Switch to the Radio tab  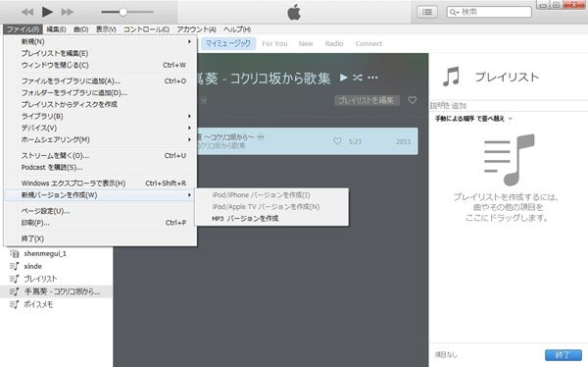(334, 43)
